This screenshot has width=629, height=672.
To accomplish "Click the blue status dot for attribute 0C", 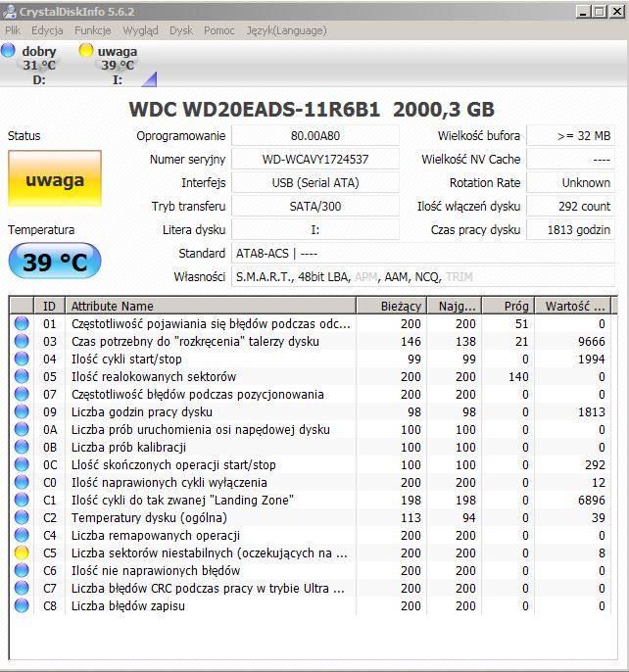I will [x=22, y=464].
